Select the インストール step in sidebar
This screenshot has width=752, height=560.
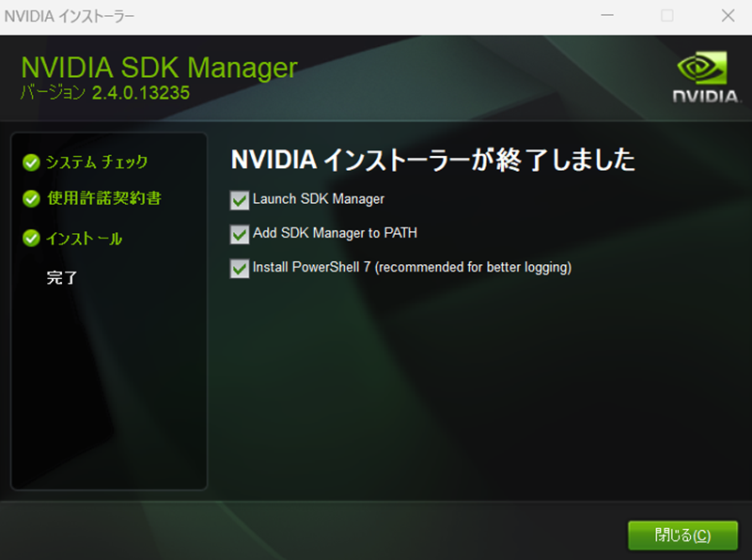85,239
